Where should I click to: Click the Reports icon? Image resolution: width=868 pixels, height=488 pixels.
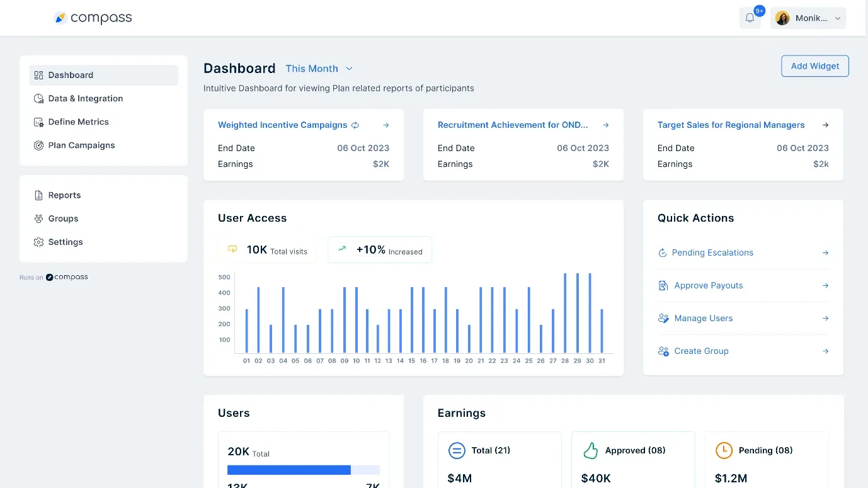point(38,195)
